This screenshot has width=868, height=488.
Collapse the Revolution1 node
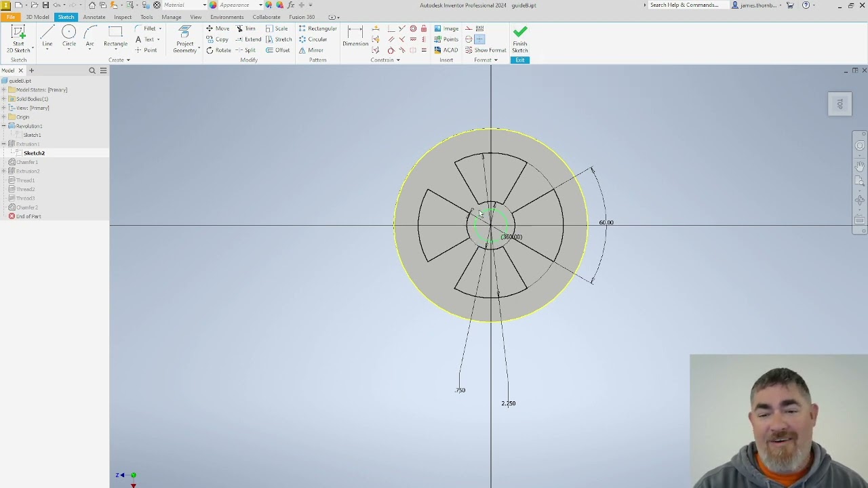click(x=3, y=126)
